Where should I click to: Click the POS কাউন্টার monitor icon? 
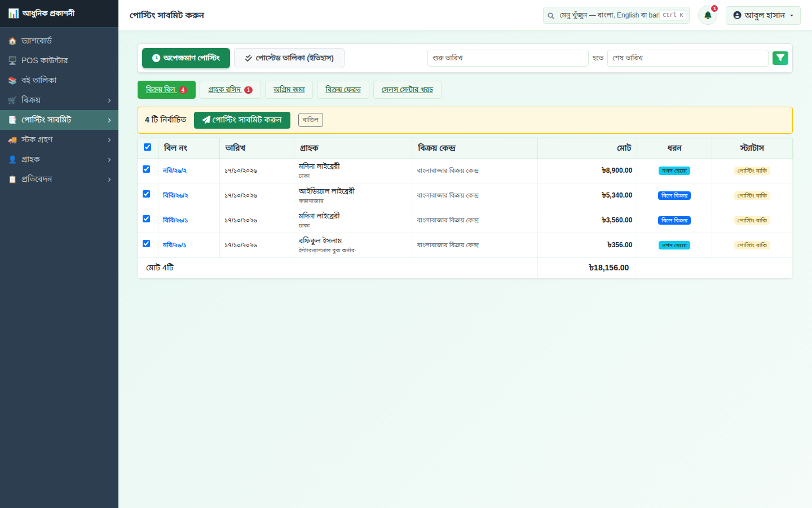(12, 60)
